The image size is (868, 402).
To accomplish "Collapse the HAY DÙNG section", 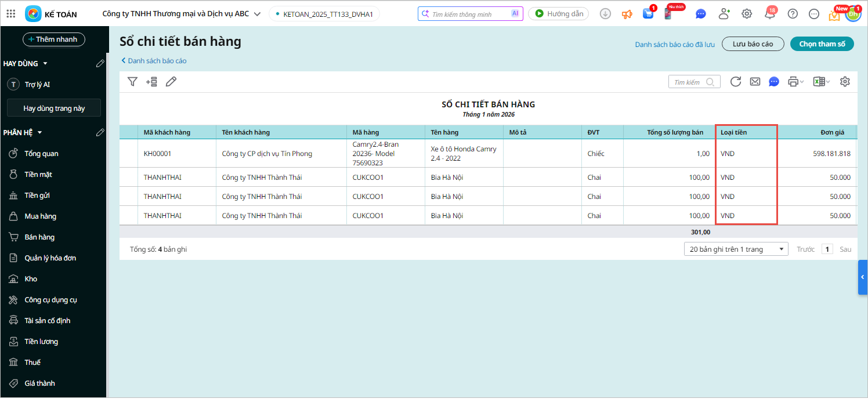I will (x=45, y=64).
